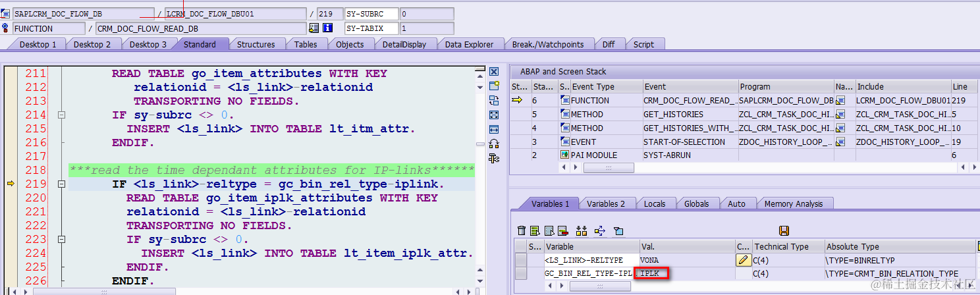Image resolution: width=980 pixels, height=295 pixels.
Task: Collapse the IF block at line 214
Action: (x=62, y=115)
